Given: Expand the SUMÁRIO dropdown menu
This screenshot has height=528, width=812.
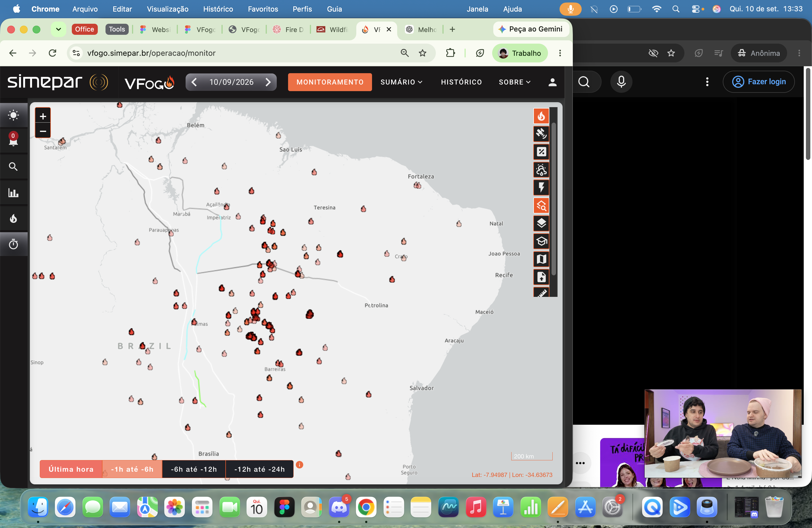Looking at the screenshot, I should pyautogui.click(x=401, y=82).
